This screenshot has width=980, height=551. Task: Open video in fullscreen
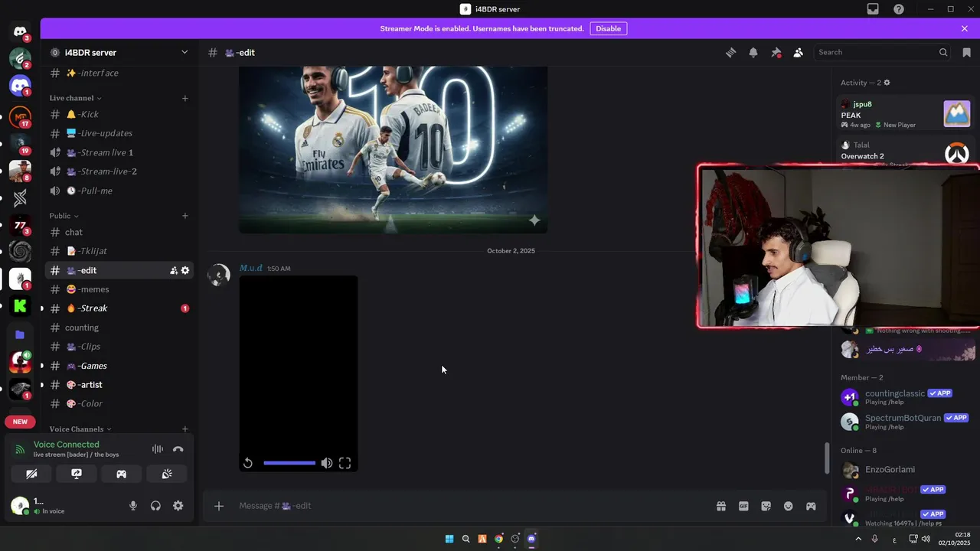[x=345, y=463]
